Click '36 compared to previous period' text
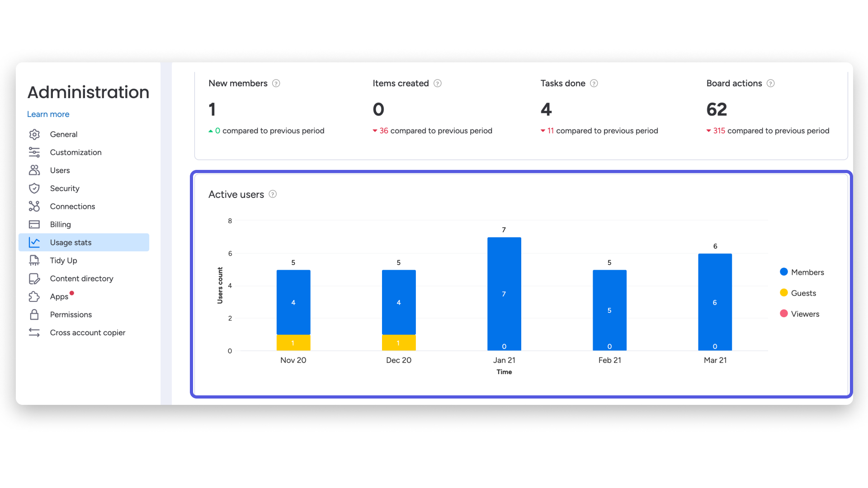The height and width of the screenshot is (488, 868). coord(436,131)
